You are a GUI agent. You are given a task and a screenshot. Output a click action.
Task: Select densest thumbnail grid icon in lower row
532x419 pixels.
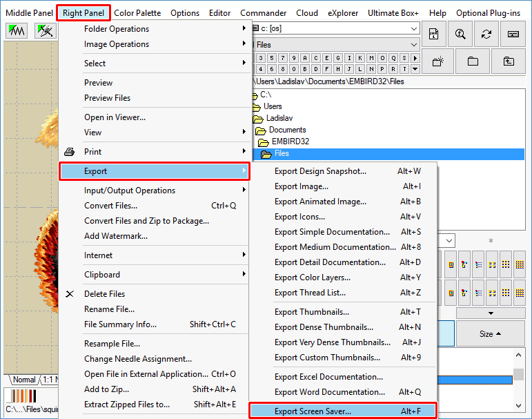coord(520,293)
